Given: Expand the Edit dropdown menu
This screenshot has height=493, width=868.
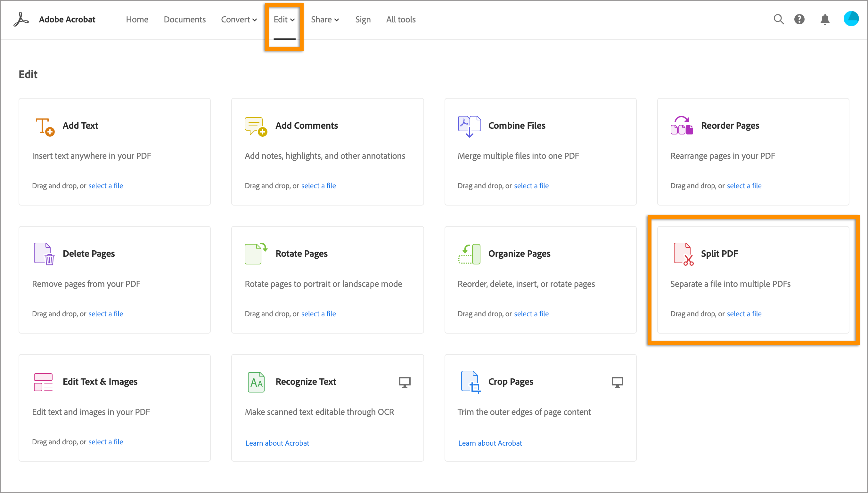Looking at the screenshot, I should point(284,19).
